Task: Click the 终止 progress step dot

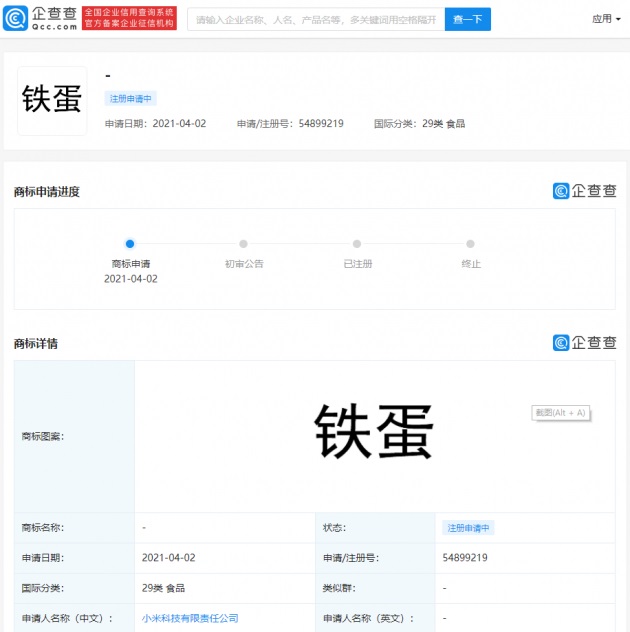Action: 470,244
